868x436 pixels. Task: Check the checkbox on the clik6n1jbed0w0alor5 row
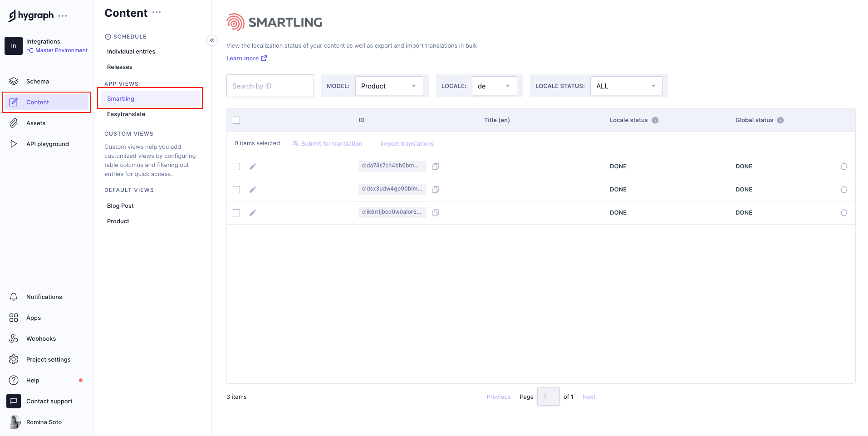[236, 212]
